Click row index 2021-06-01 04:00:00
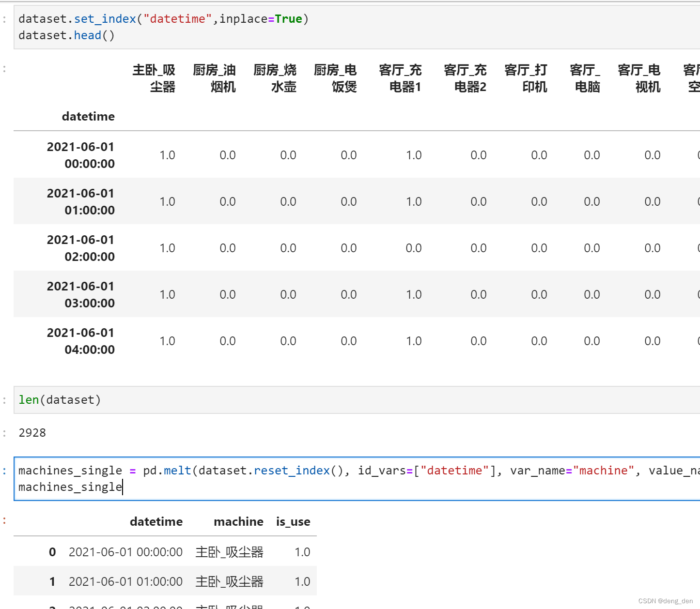This screenshot has width=700, height=609. [x=81, y=341]
